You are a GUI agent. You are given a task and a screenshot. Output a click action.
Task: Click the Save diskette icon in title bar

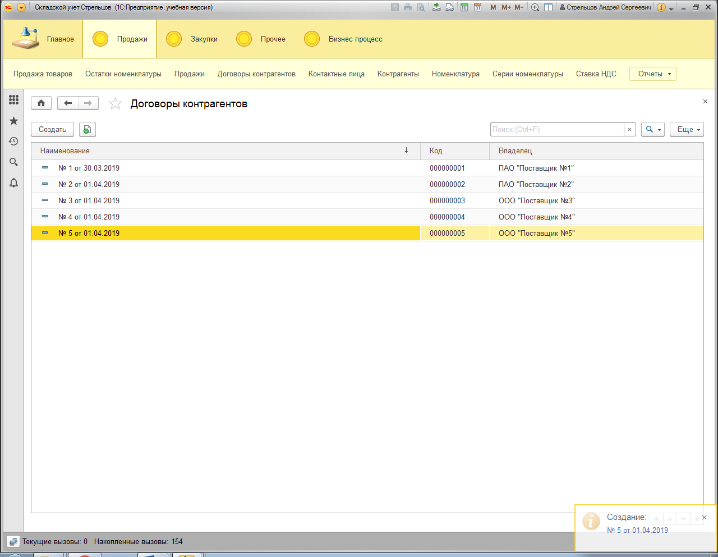[395, 7]
